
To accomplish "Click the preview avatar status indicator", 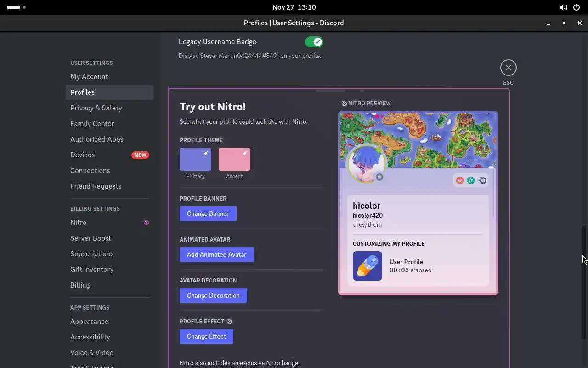I will tap(379, 177).
